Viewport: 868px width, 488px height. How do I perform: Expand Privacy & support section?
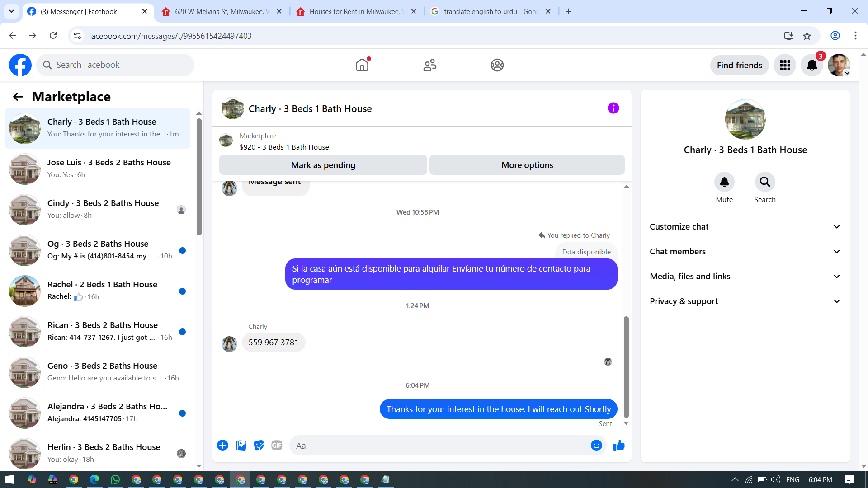(745, 301)
